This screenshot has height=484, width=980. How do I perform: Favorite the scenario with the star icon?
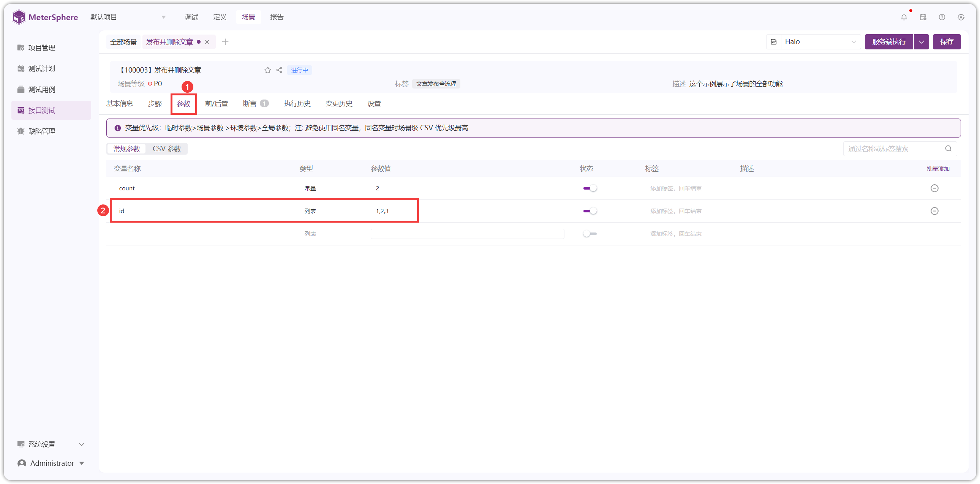click(267, 70)
